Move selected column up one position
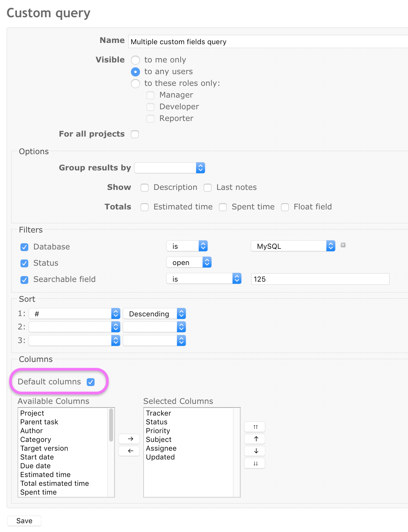 coord(255,439)
